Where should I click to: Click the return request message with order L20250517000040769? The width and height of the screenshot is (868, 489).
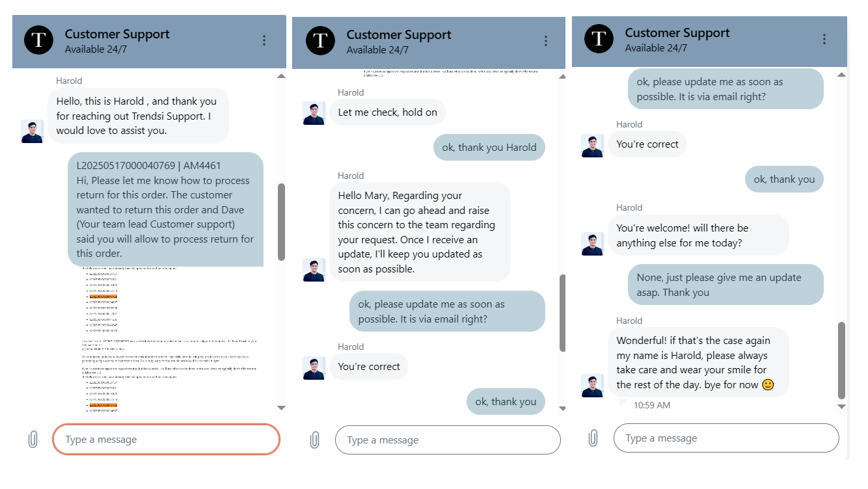165,209
